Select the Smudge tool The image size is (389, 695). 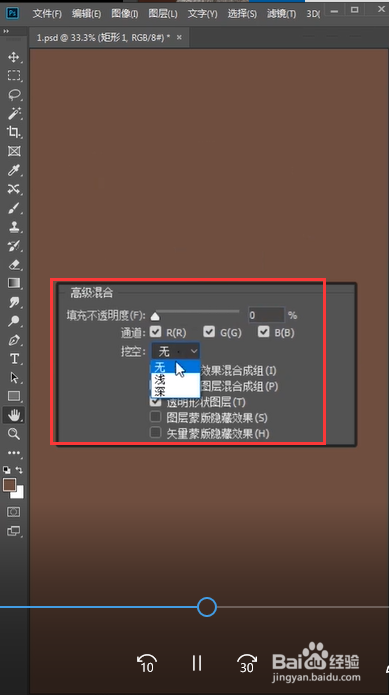pos(14,302)
